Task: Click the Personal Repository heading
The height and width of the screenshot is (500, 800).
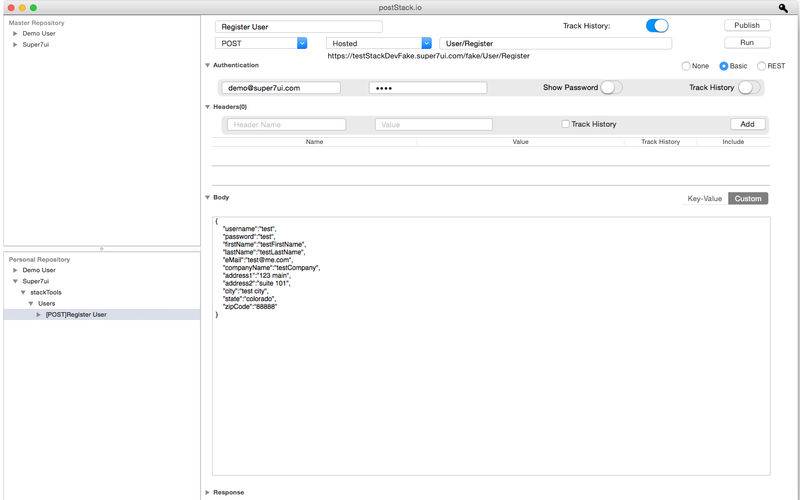Action: pyautogui.click(x=39, y=260)
